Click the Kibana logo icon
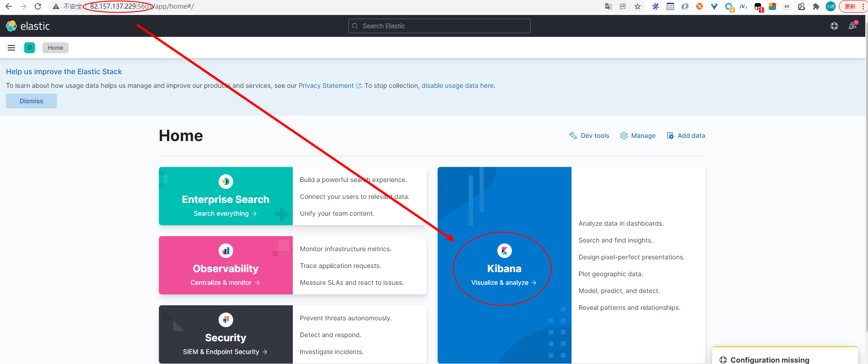The height and width of the screenshot is (364, 868). [505, 251]
